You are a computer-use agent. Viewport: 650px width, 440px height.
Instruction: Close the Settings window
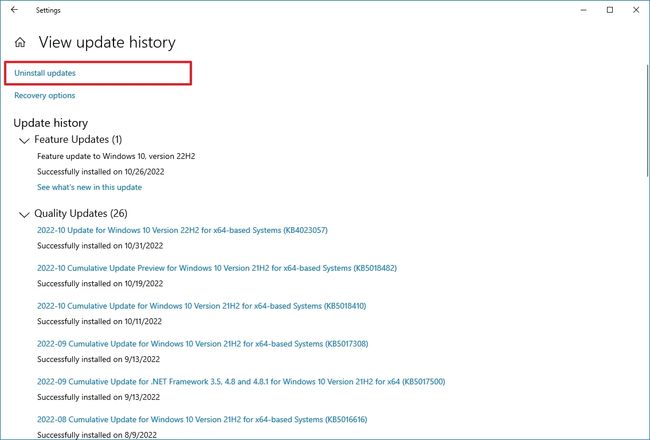(x=636, y=10)
